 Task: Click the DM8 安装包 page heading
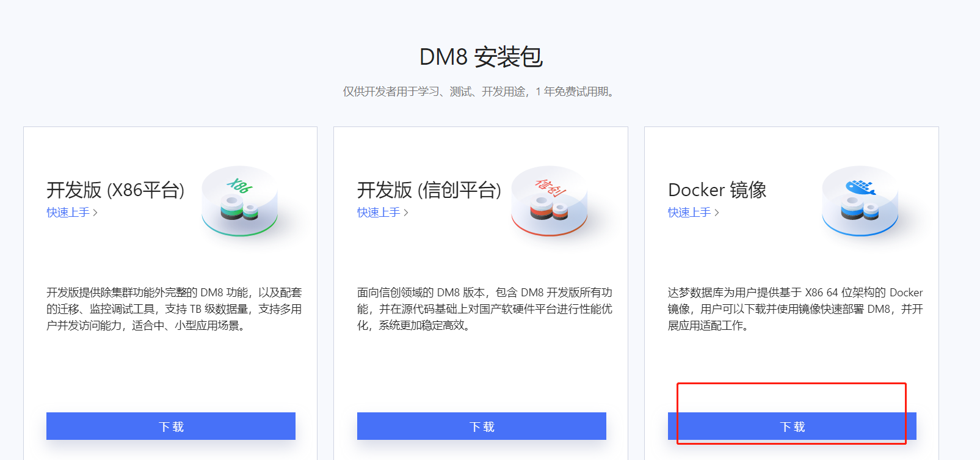[481, 57]
